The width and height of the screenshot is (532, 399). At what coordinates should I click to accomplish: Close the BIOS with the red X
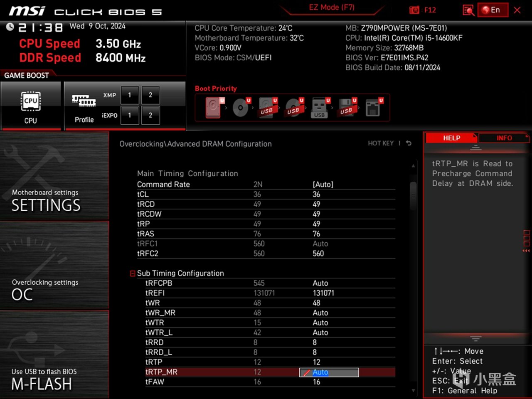click(517, 10)
